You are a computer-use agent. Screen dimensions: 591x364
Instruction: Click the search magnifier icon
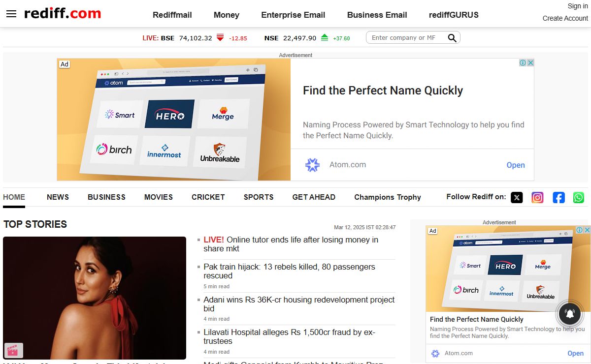pyautogui.click(x=452, y=38)
